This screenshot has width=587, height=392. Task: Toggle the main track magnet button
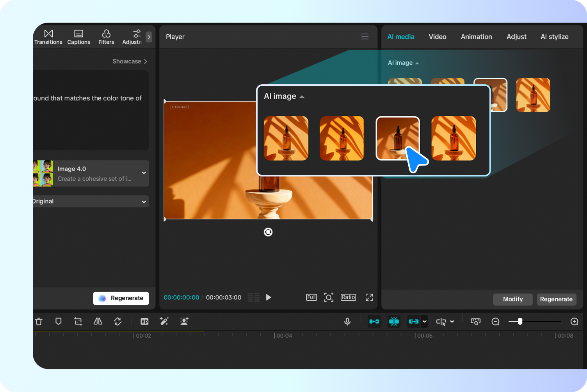(x=374, y=321)
